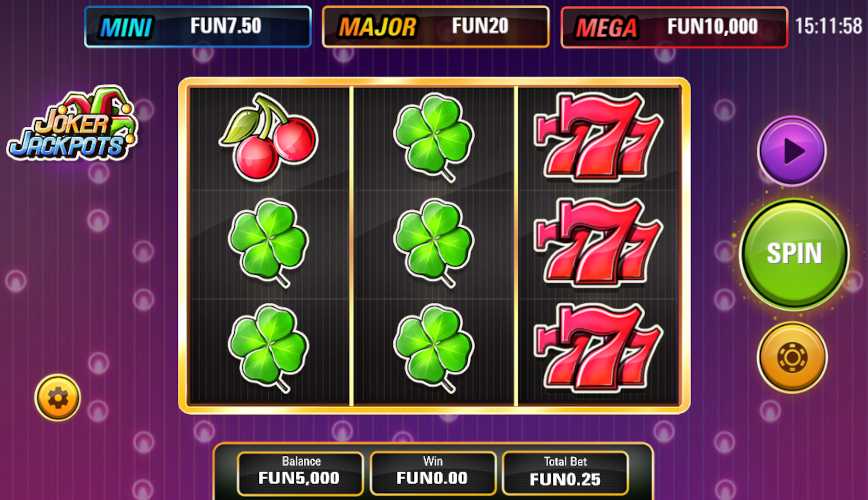Click the center clover on the middle reel
Viewport: 868px width, 500px height.
(434, 243)
